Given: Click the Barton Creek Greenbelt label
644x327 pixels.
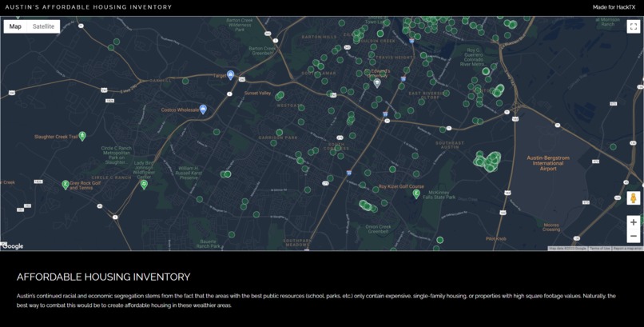Looking at the screenshot, I should click(262, 50).
